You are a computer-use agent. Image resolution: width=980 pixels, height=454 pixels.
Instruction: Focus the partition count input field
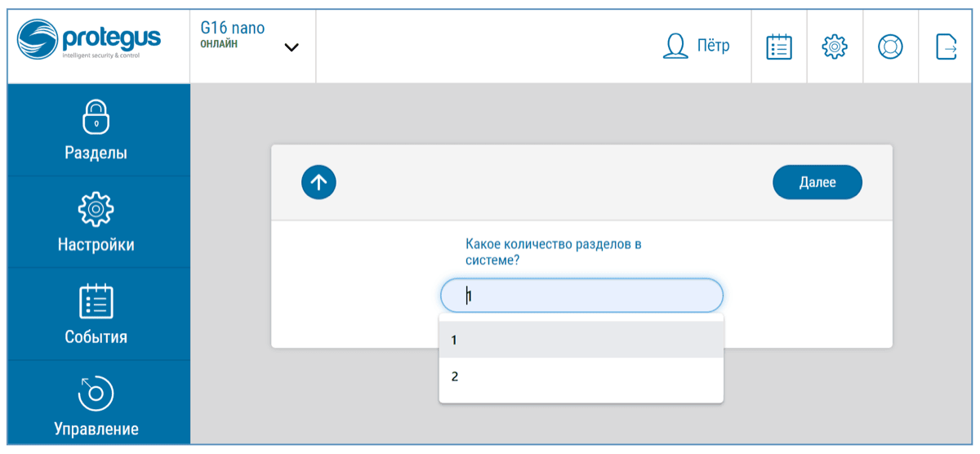coord(581,296)
